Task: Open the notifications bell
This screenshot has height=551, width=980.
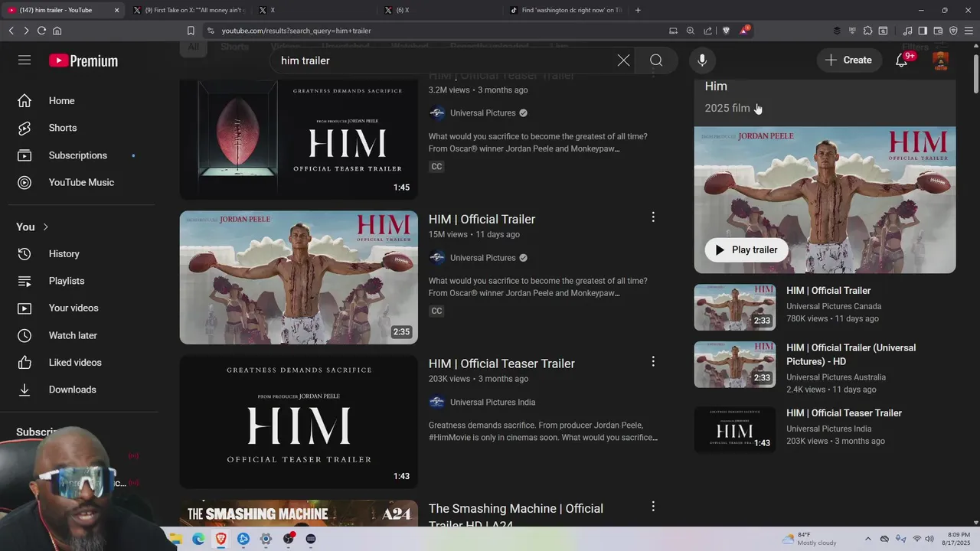Action: 902,60
